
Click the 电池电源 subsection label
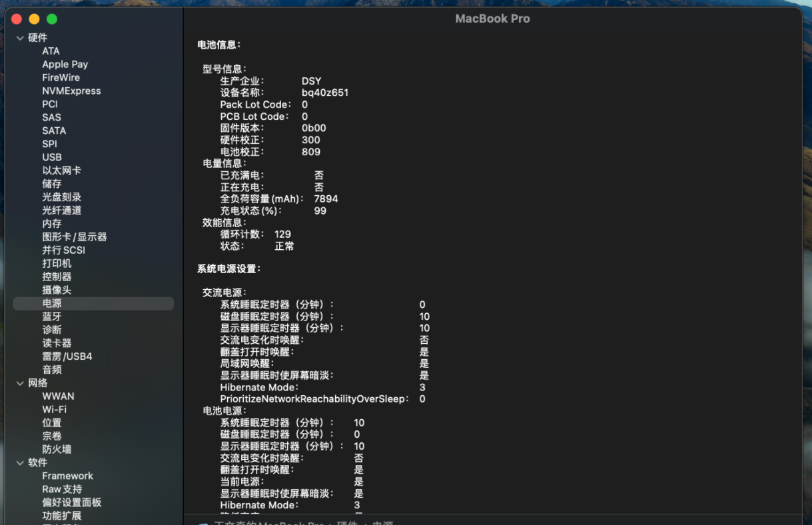pos(224,410)
